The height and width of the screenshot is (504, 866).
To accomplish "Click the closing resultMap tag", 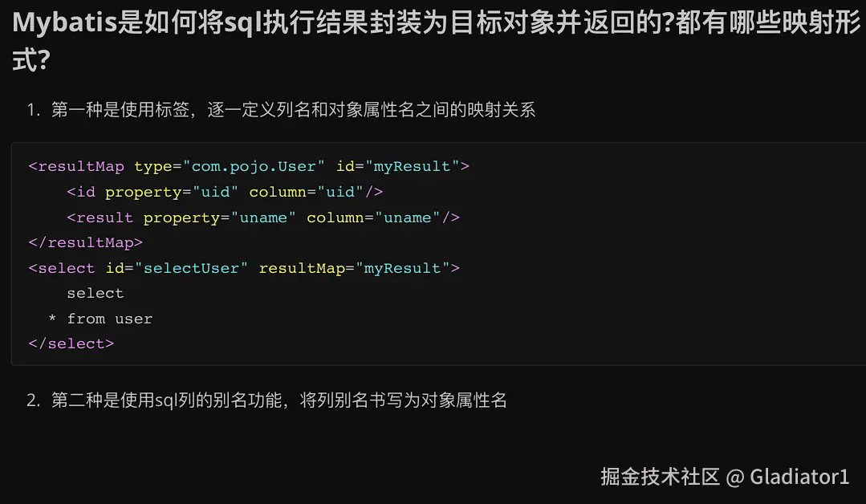I will (86, 243).
